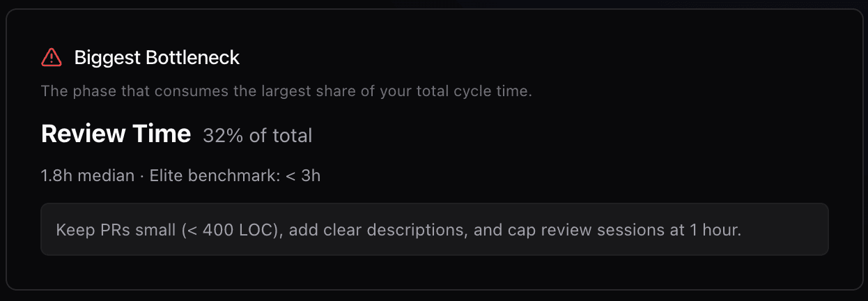Click the word 'median'

point(106,176)
